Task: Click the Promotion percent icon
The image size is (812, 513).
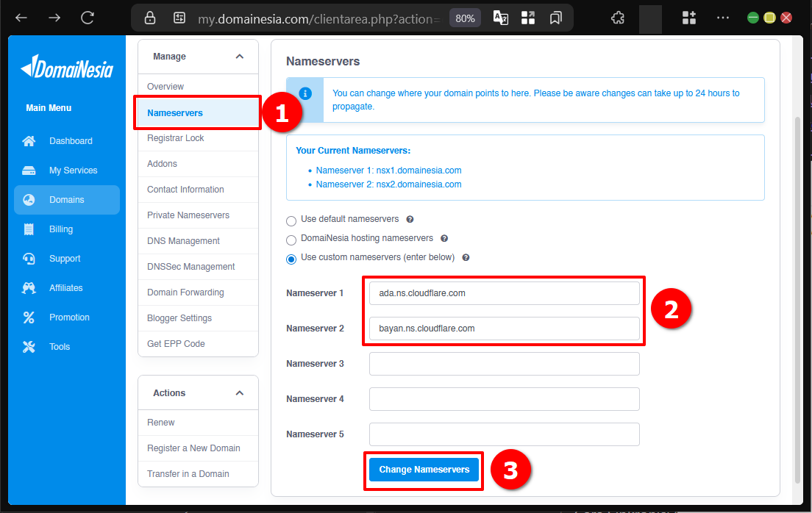Action: click(29, 318)
